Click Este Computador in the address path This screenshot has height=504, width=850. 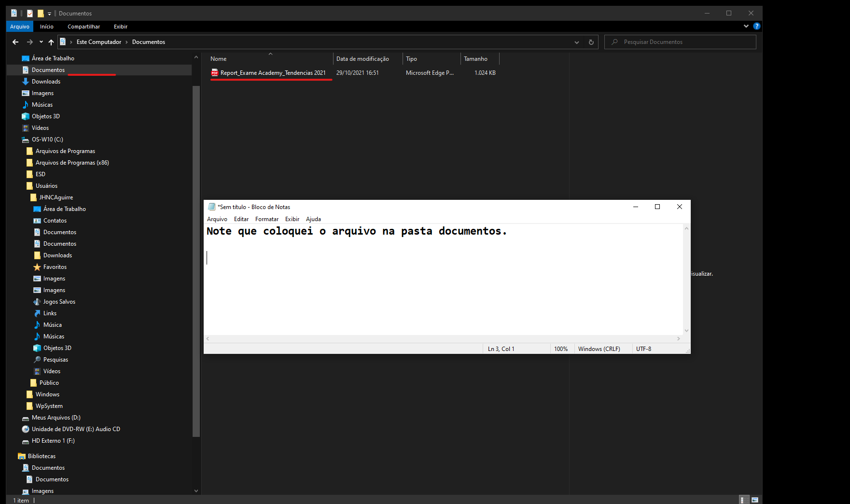pyautogui.click(x=99, y=42)
